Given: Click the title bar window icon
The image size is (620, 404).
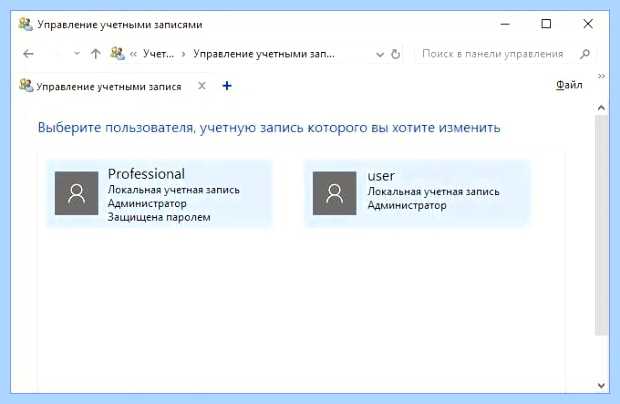Looking at the screenshot, I should (x=25, y=24).
